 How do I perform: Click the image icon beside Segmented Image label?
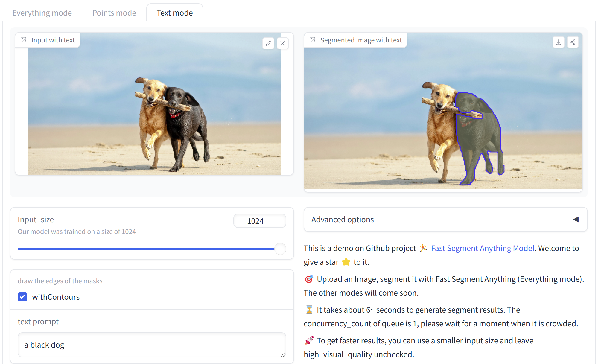pyautogui.click(x=312, y=40)
